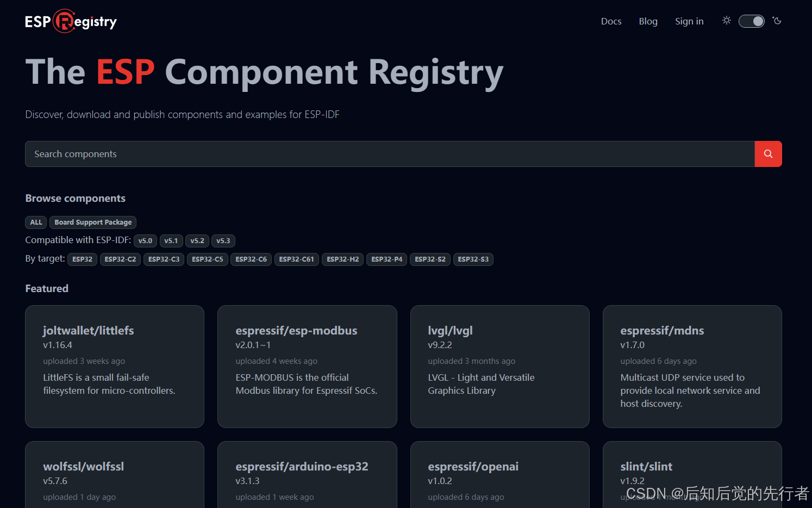Click the LittleFS description text

(109, 384)
